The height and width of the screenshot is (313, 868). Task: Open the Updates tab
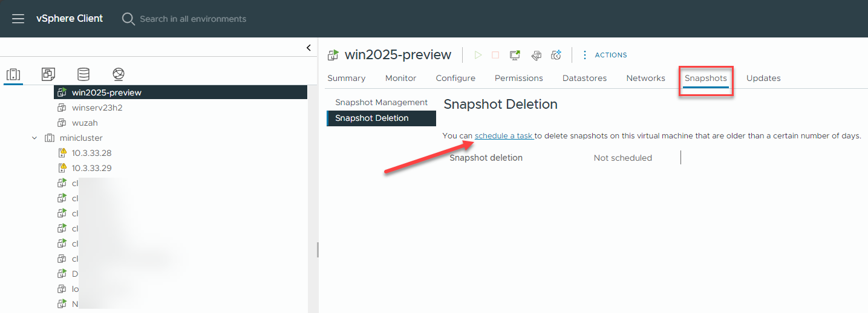(x=763, y=78)
